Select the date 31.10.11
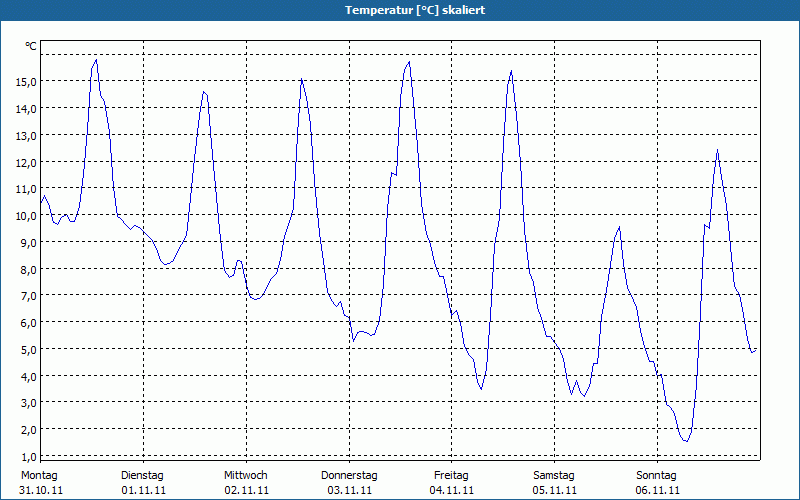This screenshot has width=800, height=500. coord(41,491)
